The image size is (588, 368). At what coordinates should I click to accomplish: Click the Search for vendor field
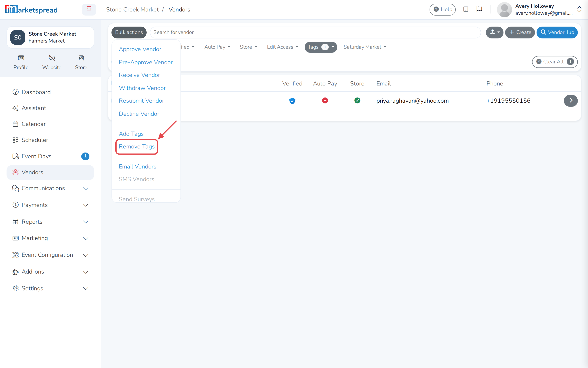[315, 32]
